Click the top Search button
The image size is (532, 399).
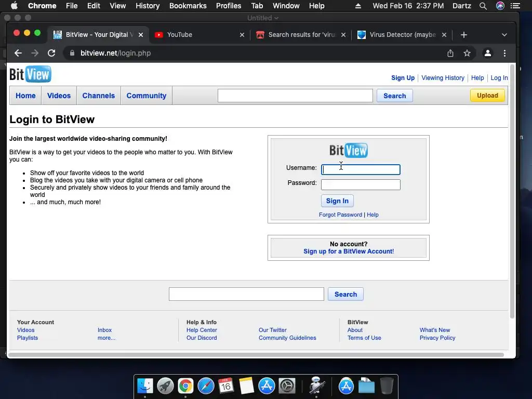(395, 96)
